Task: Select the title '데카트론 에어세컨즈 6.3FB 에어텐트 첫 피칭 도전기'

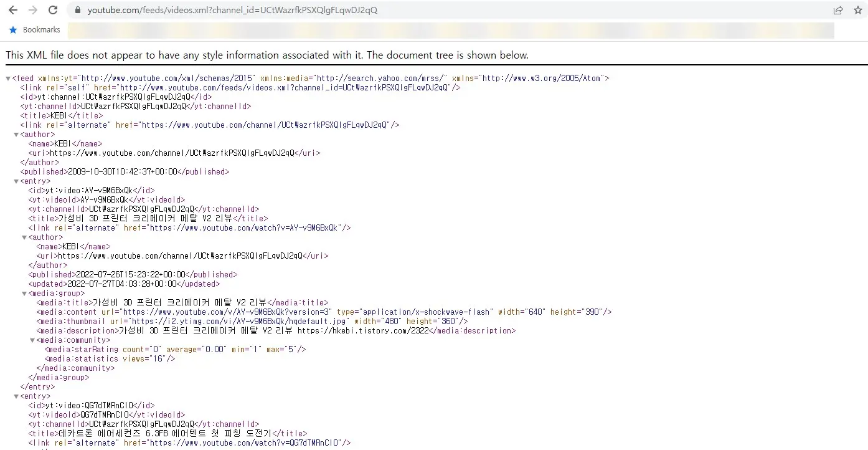Action: pyautogui.click(x=168, y=434)
